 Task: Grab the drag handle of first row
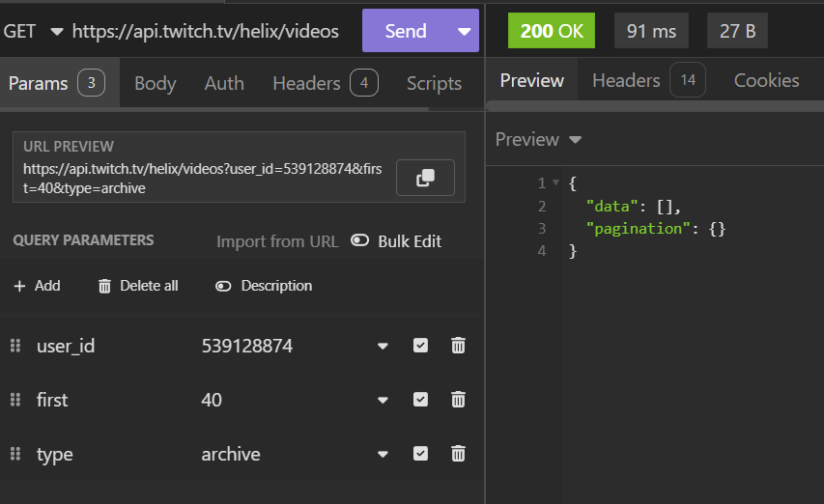tap(15, 400)
